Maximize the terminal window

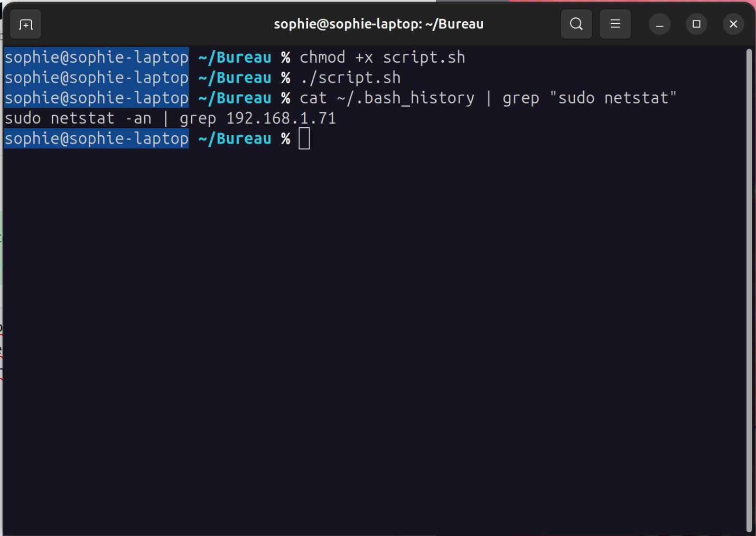pyautogui.click(x=696, y=24)
